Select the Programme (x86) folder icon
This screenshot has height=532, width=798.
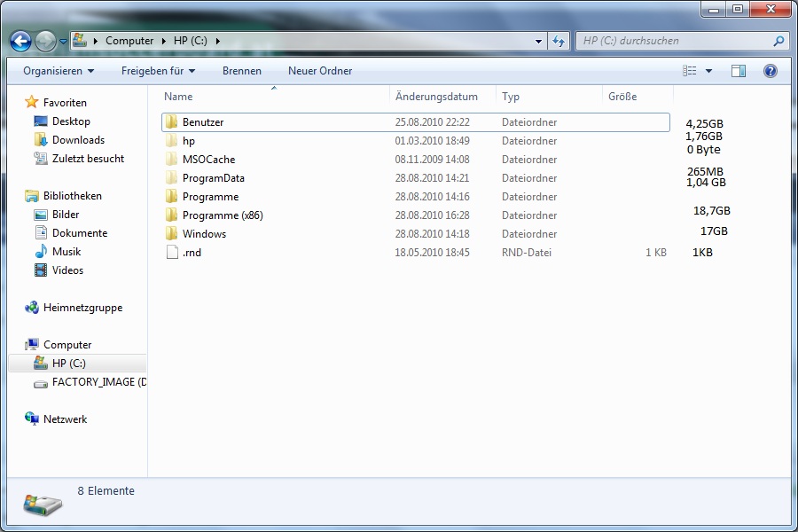(x=172, y=215)
